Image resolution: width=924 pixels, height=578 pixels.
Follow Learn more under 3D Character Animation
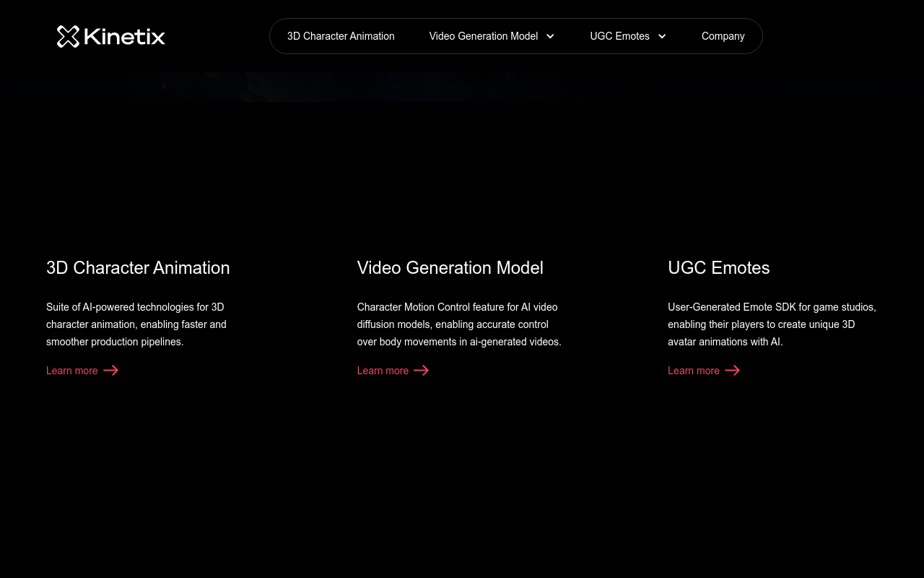72,371
